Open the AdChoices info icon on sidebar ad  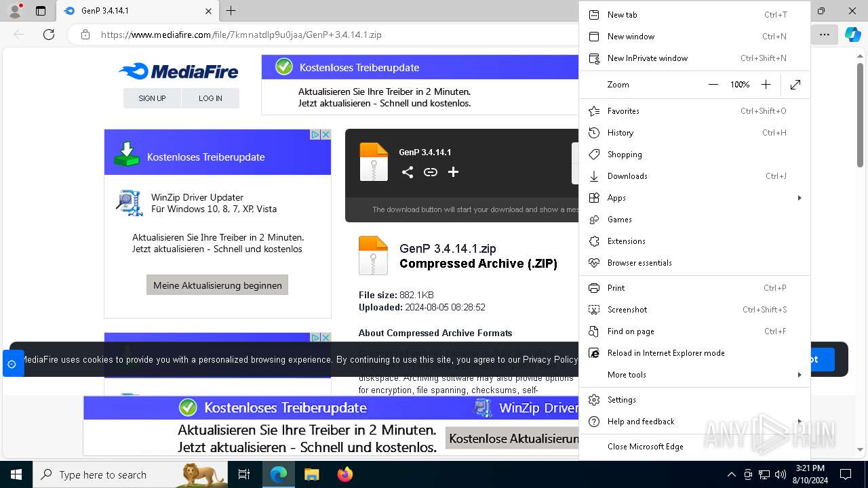(x=315, y=134)
